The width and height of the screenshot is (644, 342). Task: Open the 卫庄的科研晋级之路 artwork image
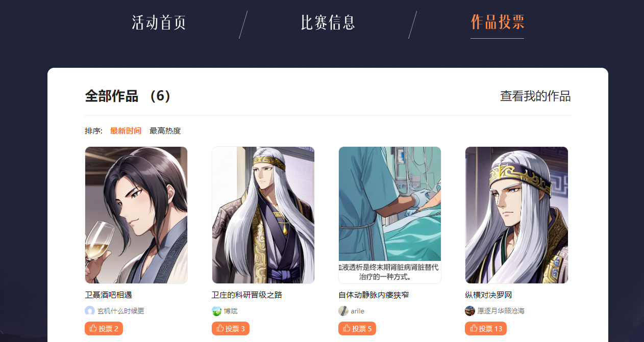[263, 215]
